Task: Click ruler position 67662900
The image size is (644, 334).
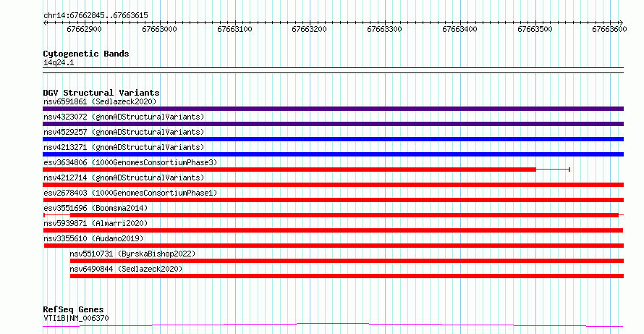Action: tap(84, 29)
